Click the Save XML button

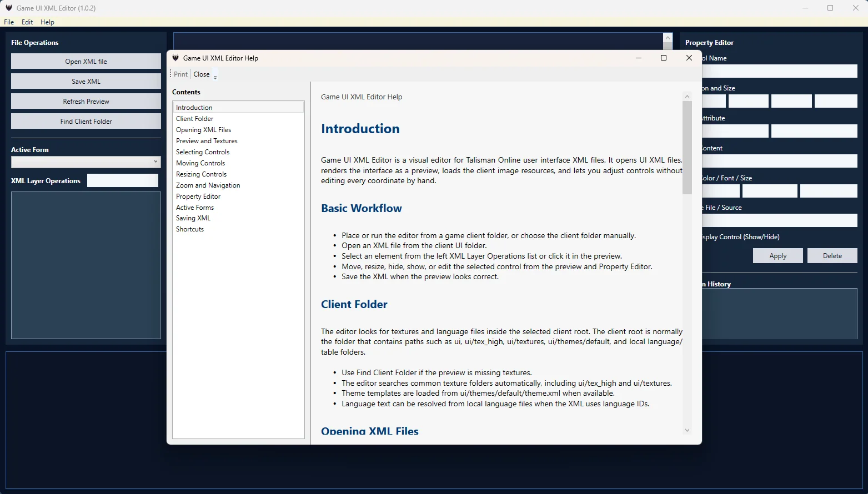point(86,81)
